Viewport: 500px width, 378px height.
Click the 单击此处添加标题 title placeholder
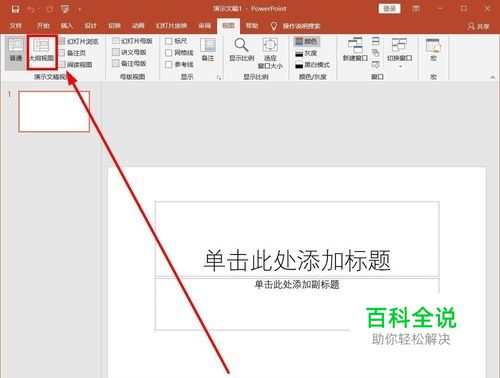(297, 239)
